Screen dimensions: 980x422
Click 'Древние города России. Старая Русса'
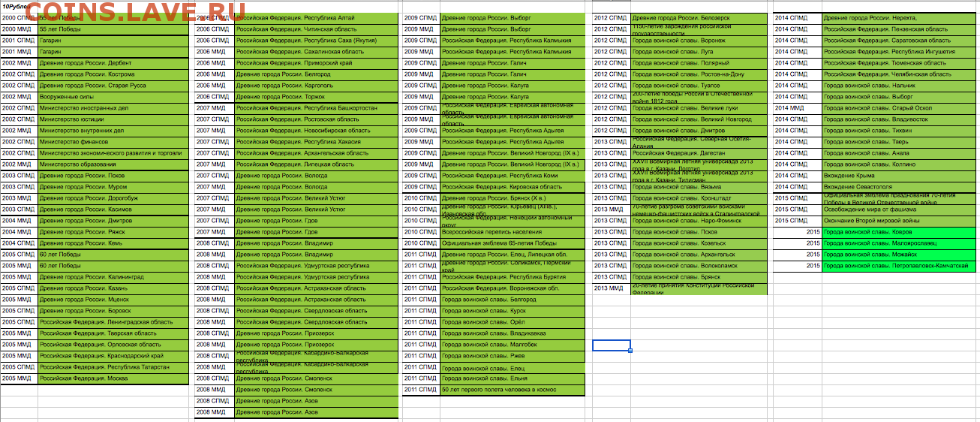pyautogui.click(x=113, y=86)
